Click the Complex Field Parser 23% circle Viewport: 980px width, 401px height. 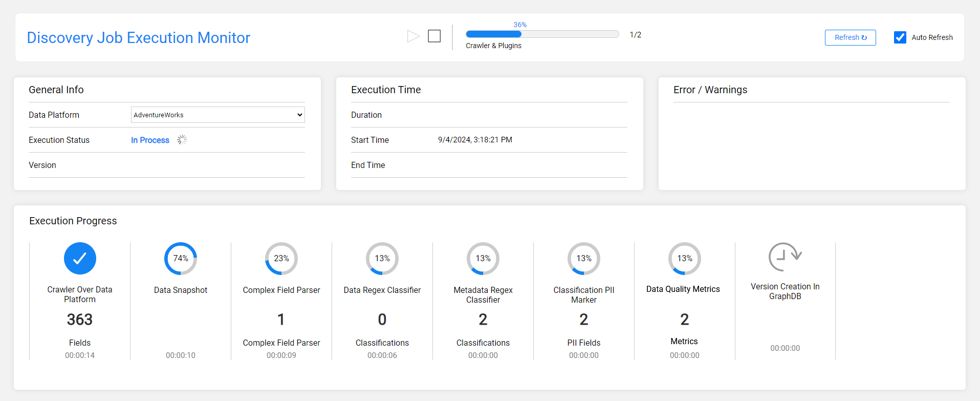click(281, 258)
